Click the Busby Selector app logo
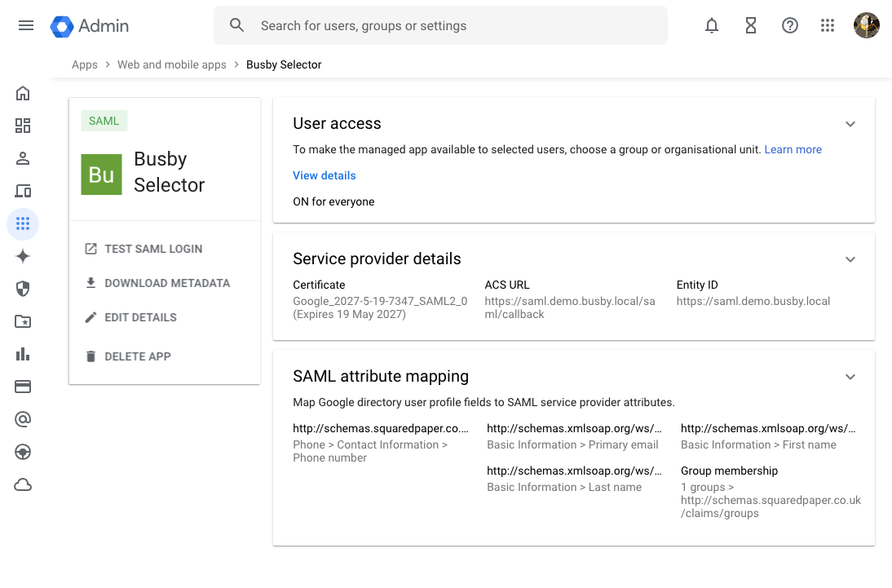 (x=101, y=175)
